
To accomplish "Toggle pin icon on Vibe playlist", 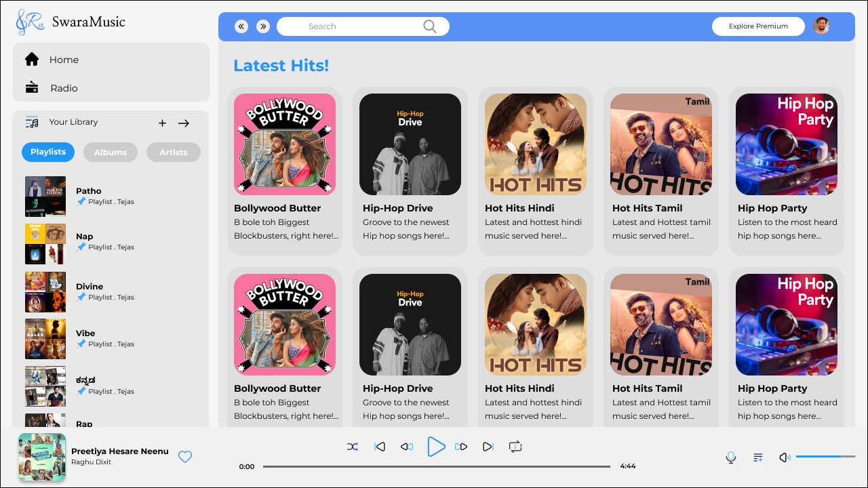I will [x=81, y=344].
